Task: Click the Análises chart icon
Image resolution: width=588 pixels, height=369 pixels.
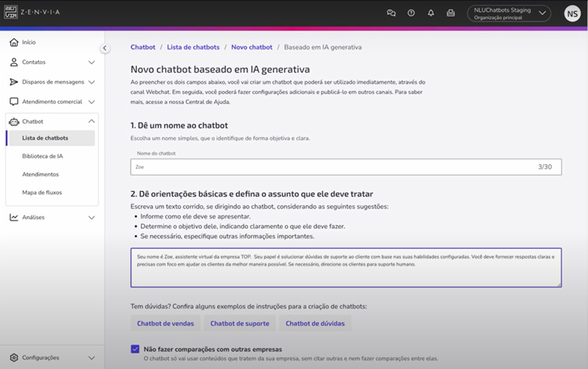Action: 14,217
